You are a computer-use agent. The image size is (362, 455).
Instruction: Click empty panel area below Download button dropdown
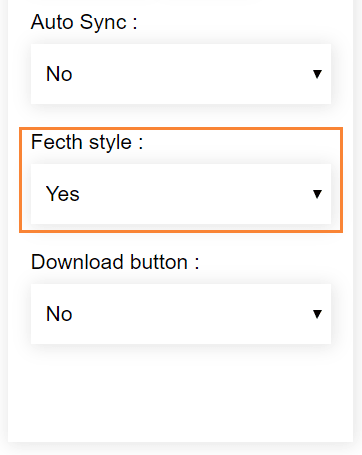[x=181, y=393]
